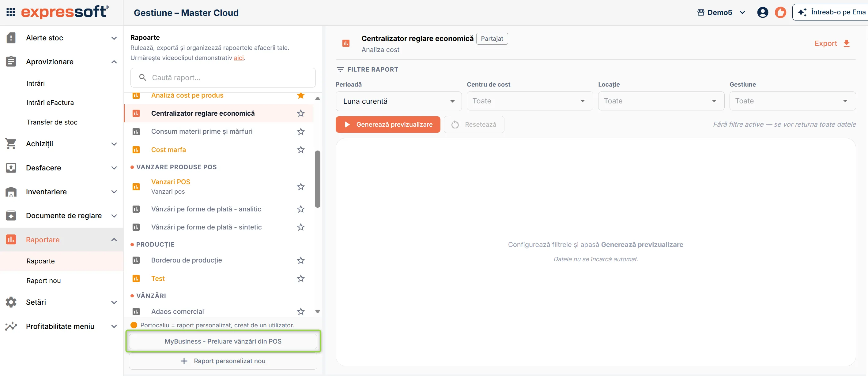Select the Rapoarte submenu item

[x=62, y=261]
